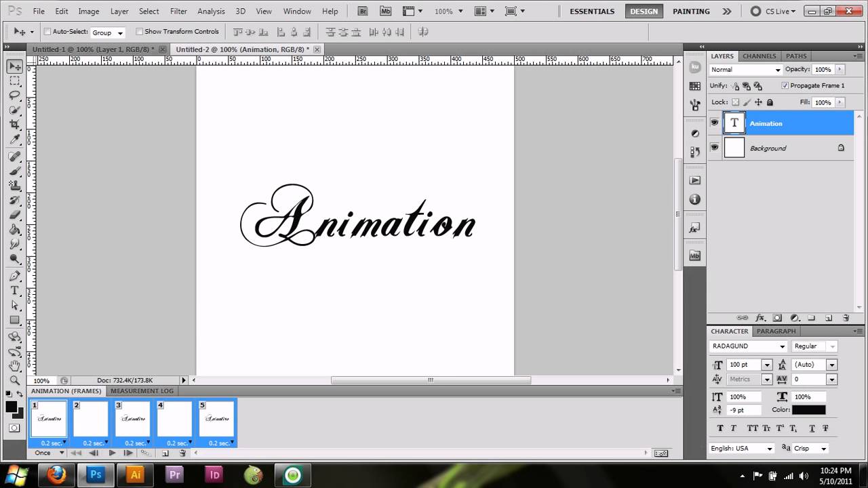Screen dimensions: 868x488
Task: Select the Crop tool
Action: (14, 125)
